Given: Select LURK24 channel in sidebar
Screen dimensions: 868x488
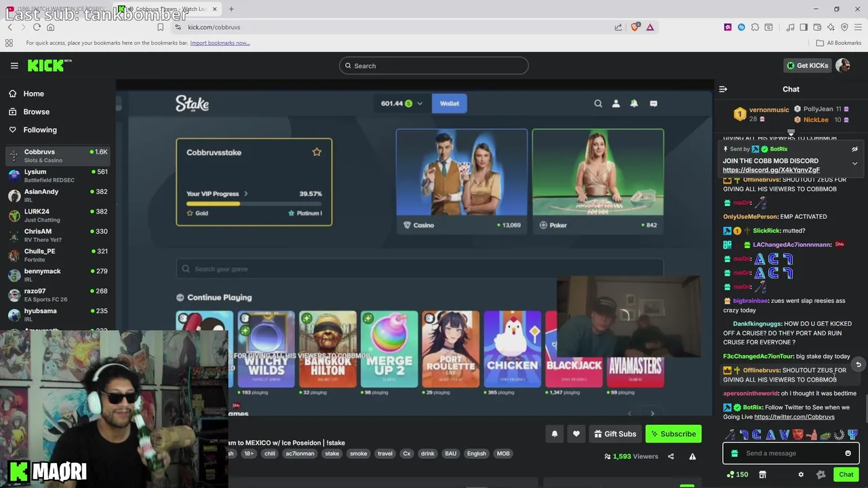Looking at the screenshot, I should (58, 216).
